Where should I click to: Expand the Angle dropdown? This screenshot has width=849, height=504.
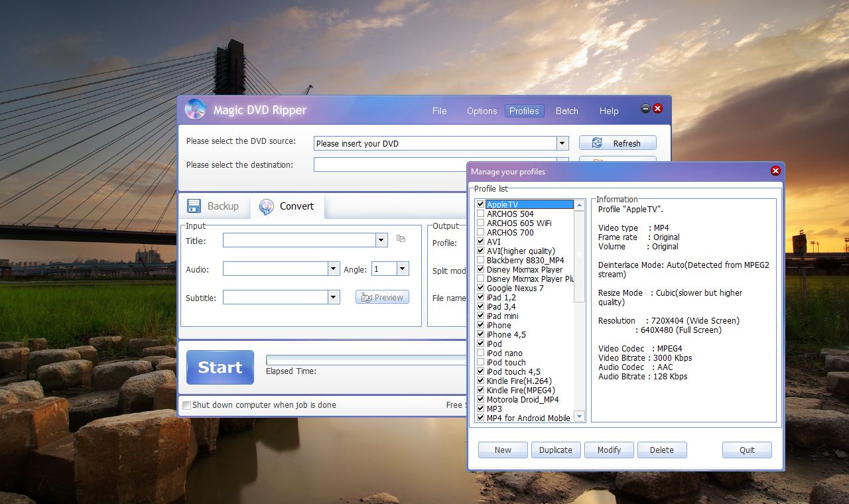point(403,269)
